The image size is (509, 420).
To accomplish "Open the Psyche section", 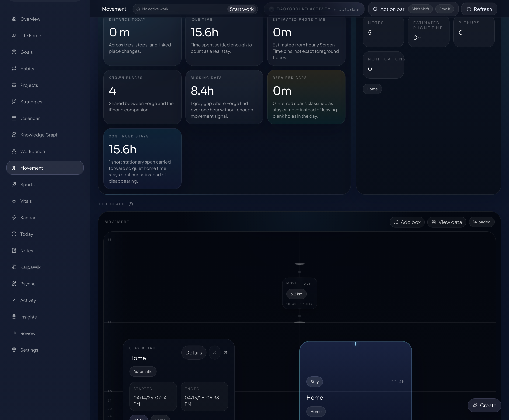I will pyautogui.click(x=28, y=283).
